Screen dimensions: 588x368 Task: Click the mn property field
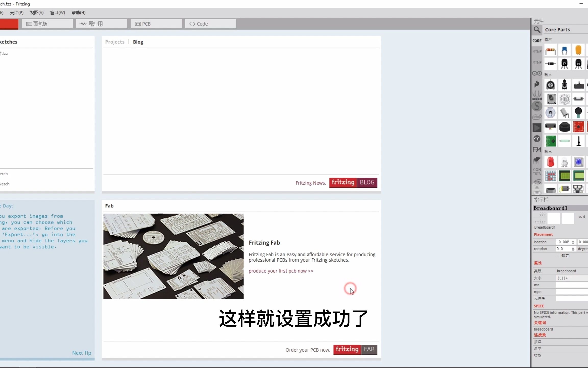coord(572,285)
